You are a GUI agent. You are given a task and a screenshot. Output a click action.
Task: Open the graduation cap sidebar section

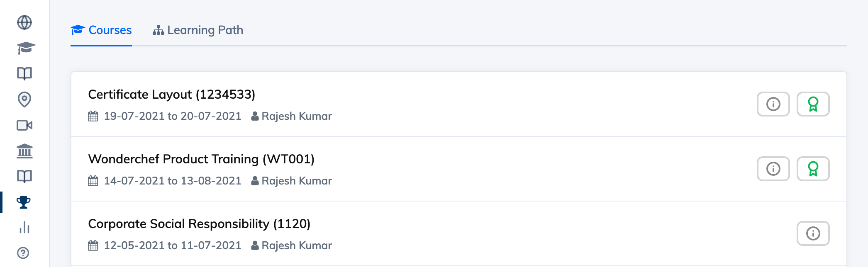26,48
